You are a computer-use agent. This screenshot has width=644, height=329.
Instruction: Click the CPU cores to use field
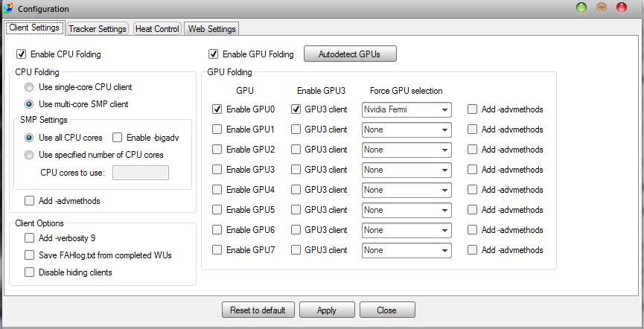point(141,173)
